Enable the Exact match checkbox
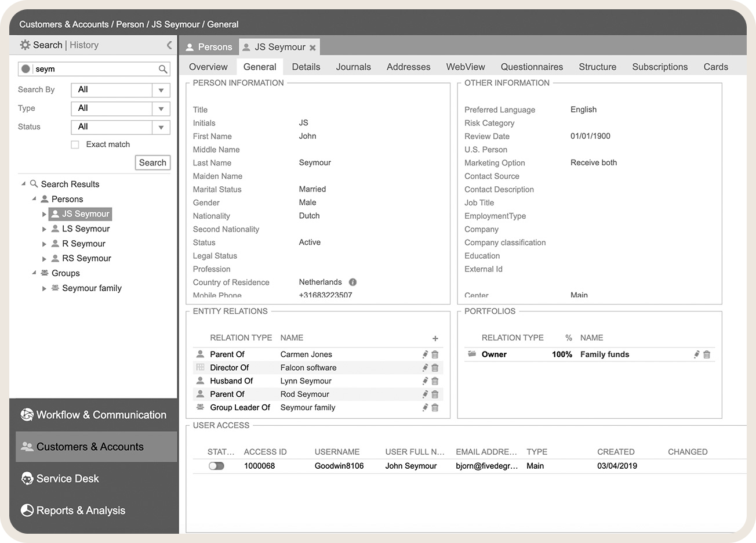 [x=75, y=144]
